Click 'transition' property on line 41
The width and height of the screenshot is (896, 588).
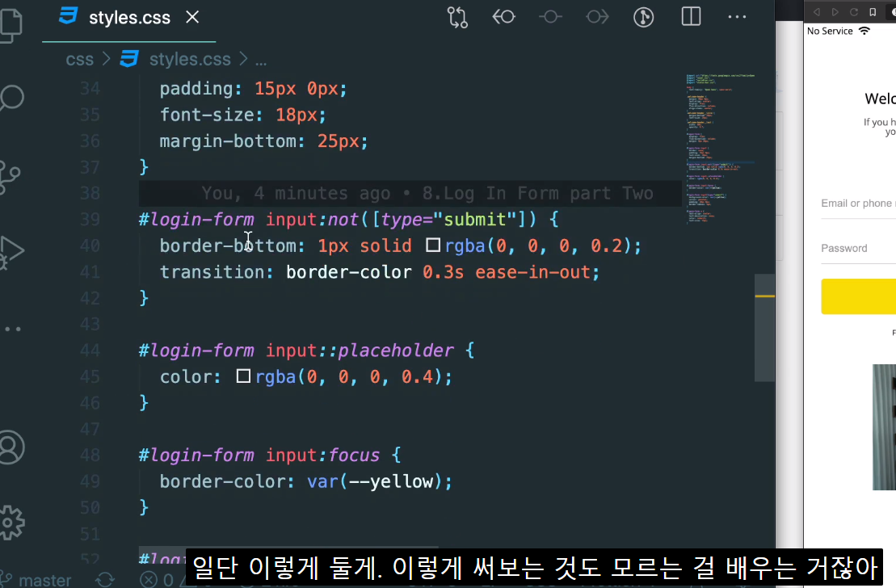coord(212,272)
